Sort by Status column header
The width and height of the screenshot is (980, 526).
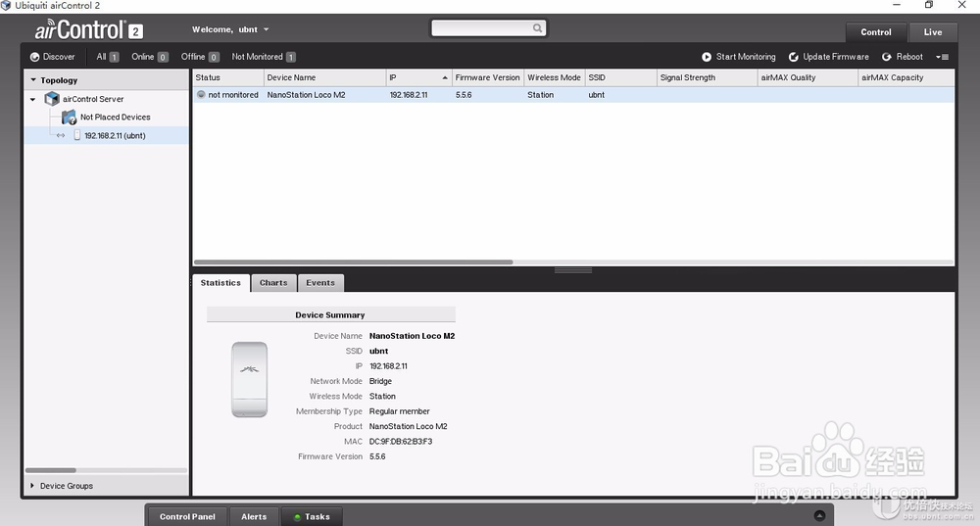[228, 77]
